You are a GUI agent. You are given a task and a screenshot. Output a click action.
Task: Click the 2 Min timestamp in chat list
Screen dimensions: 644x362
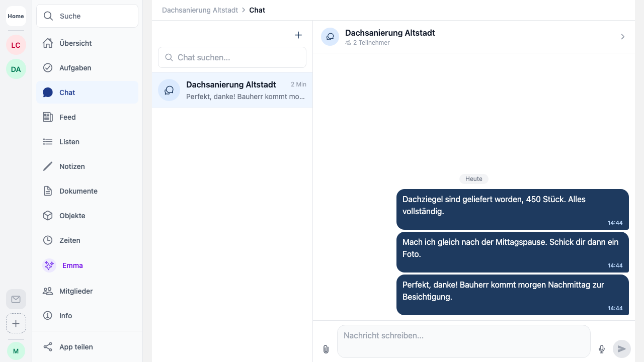298,84
